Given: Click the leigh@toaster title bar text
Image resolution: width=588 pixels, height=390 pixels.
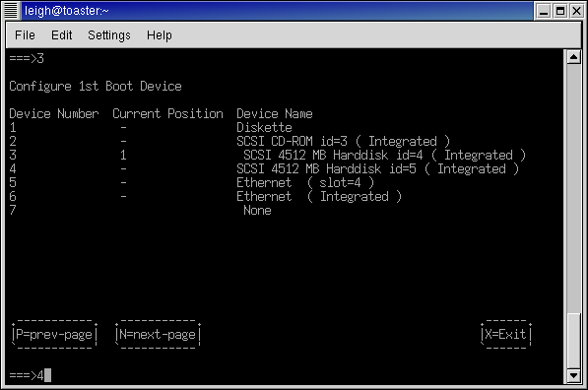Looking at the screenshot, I should (x=66, y=11).
